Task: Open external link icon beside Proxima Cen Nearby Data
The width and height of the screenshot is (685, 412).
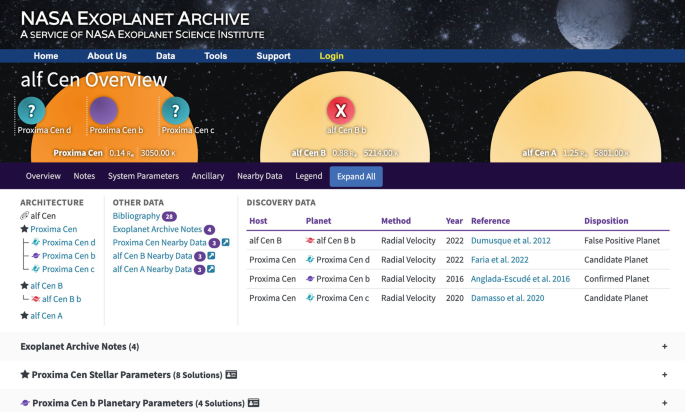Action: (225, 243)
